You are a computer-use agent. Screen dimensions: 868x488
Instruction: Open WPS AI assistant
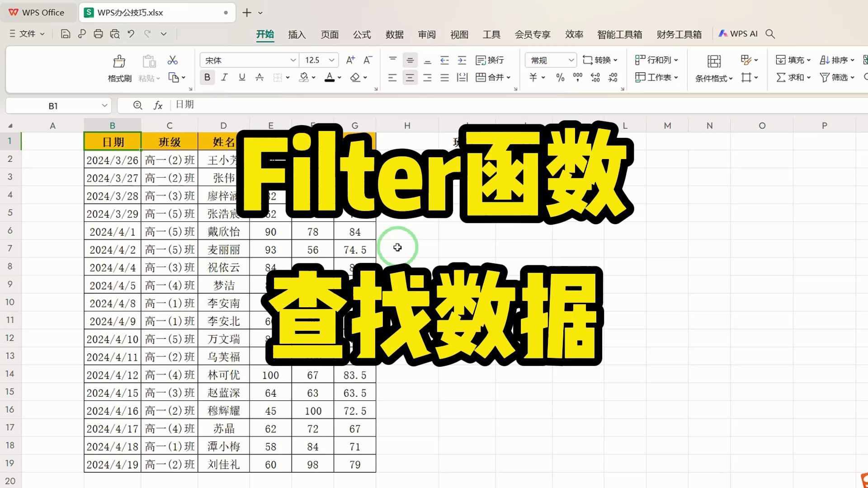point(737,33)
